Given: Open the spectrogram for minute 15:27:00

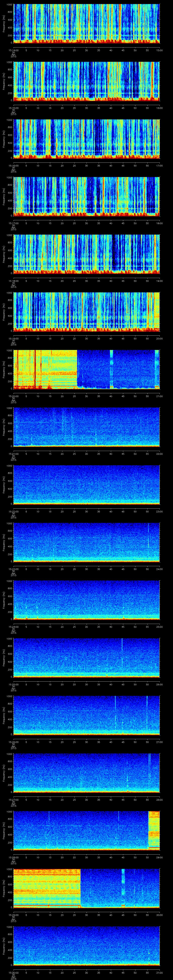Looking at the screenshot, I should [86, 773].
